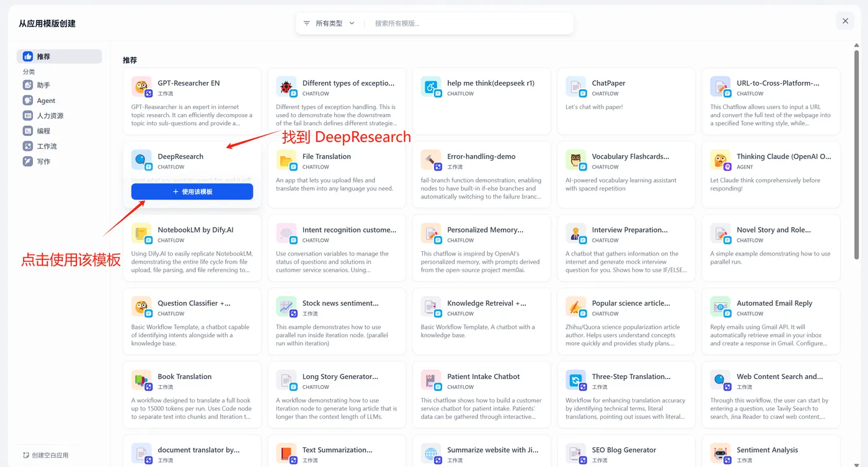
Task: Click the AGENT label under Thinking Claude
Action: pos(745,167)
